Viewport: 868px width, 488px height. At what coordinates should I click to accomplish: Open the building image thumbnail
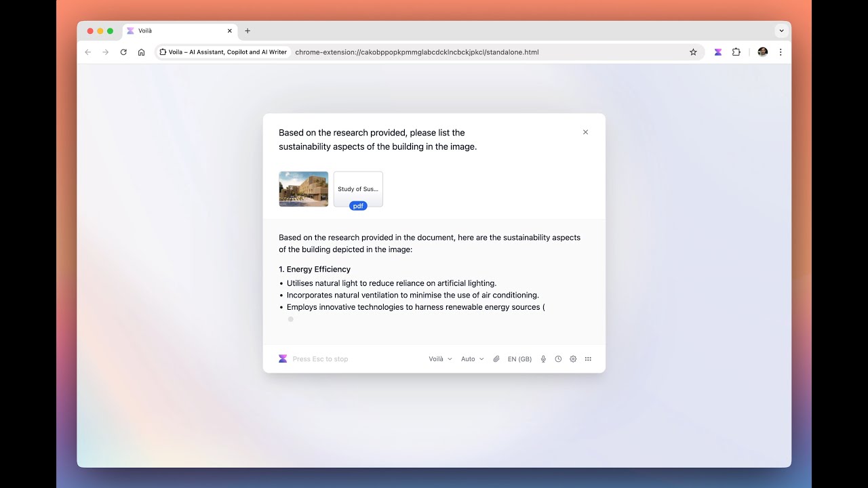click(303, 188)
